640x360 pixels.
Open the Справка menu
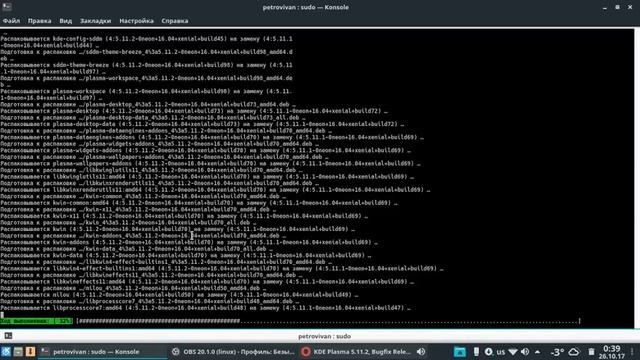(x=175, y=21)
